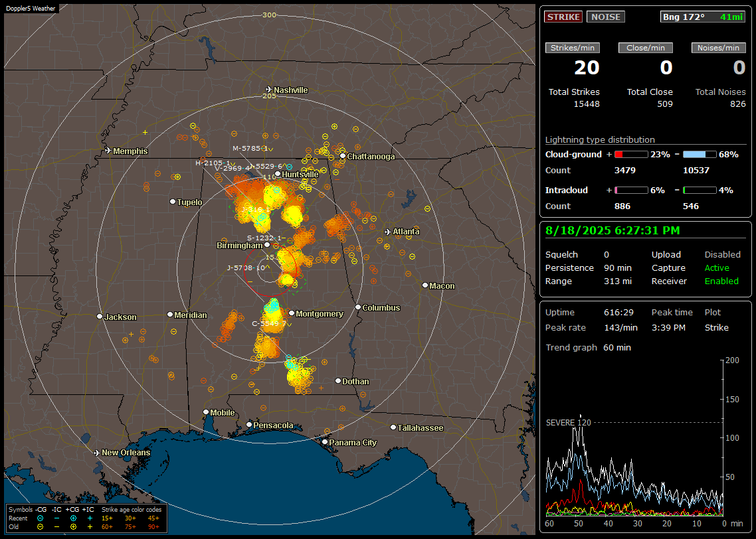Click the 205 mile range ring label
This screenshot has height=539, width=756.
(x=269, y=96)
